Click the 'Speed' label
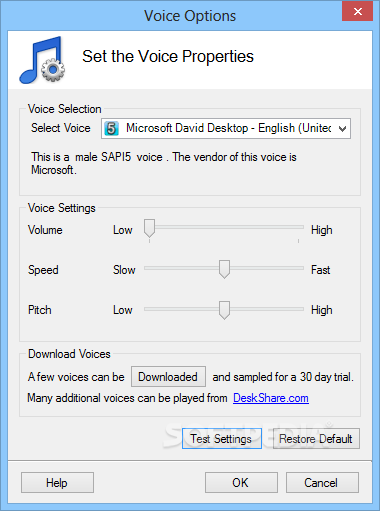380x511 pixels. (x=43, y=270)
